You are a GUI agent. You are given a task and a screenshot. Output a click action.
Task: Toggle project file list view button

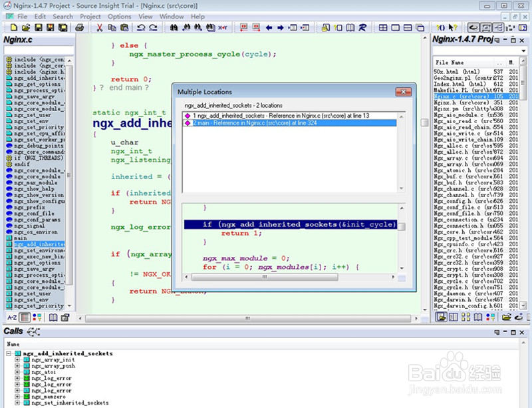[x=441, y=317]
